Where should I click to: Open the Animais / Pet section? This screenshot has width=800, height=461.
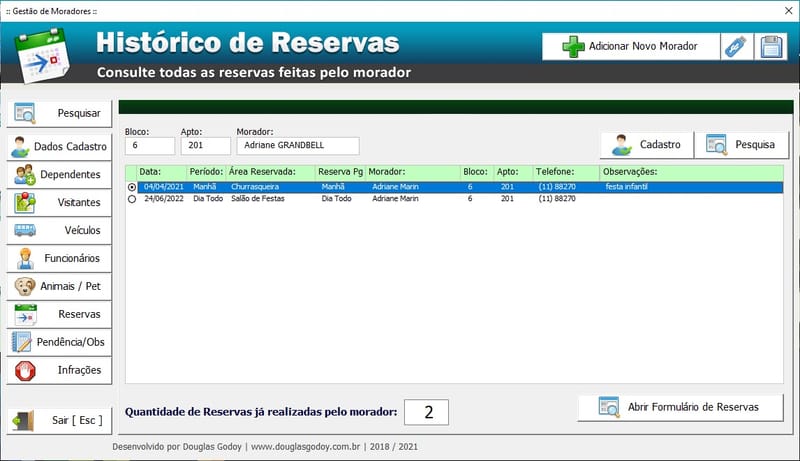59,286
